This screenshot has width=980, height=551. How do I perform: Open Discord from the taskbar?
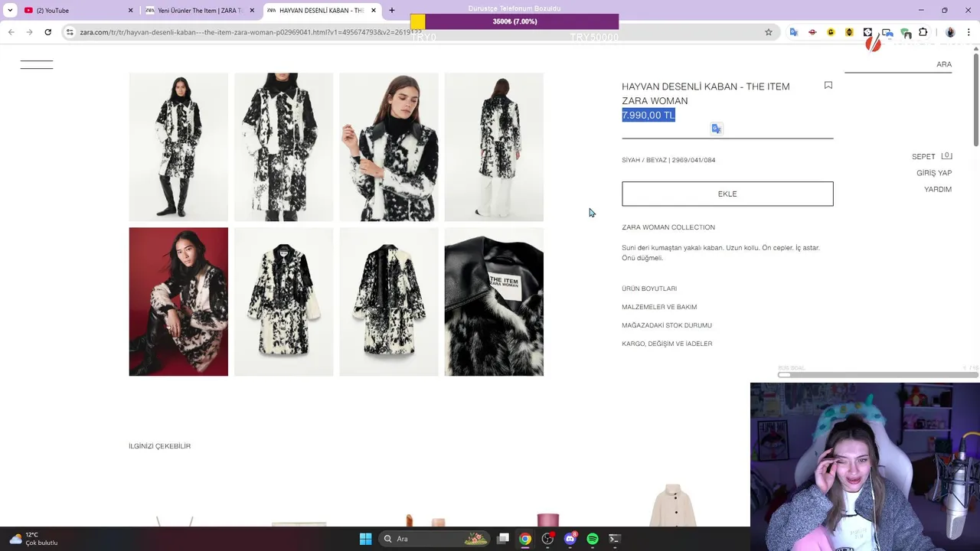point(570,539)
